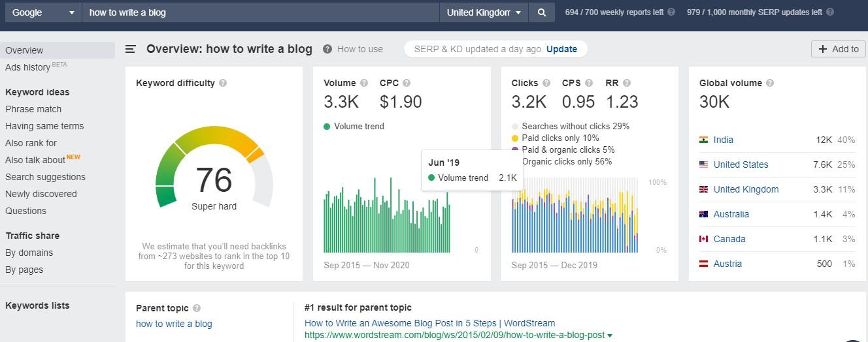Image resolution: width=868 pixels, height=342 pixels.
Task: Click the keyword search input field
Action: coord(260,12)
